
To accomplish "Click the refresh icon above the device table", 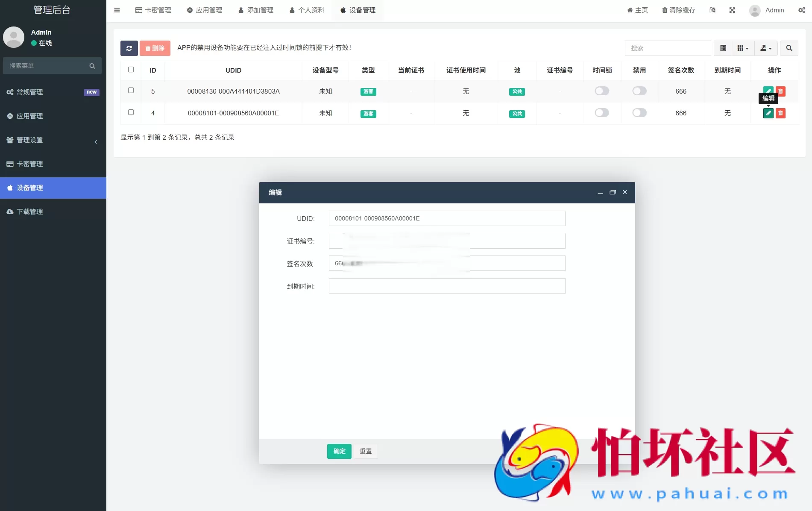I will click(x=129, y=48).
